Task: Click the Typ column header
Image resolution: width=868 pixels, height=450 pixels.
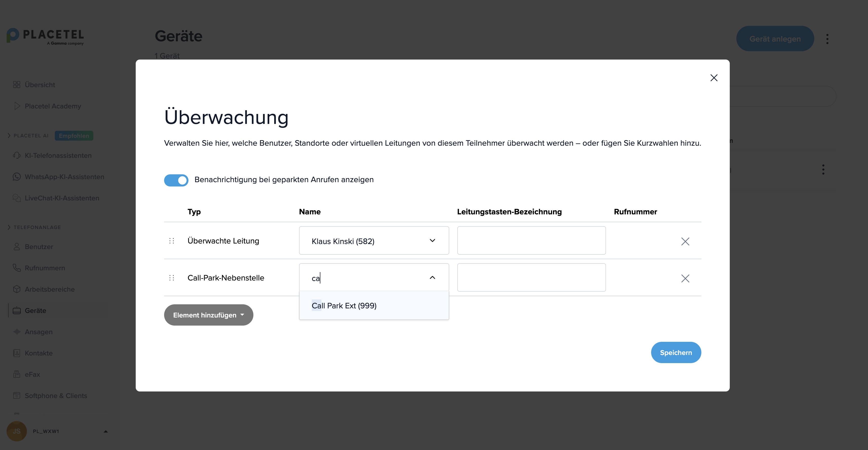Action: tap(194, 212)
